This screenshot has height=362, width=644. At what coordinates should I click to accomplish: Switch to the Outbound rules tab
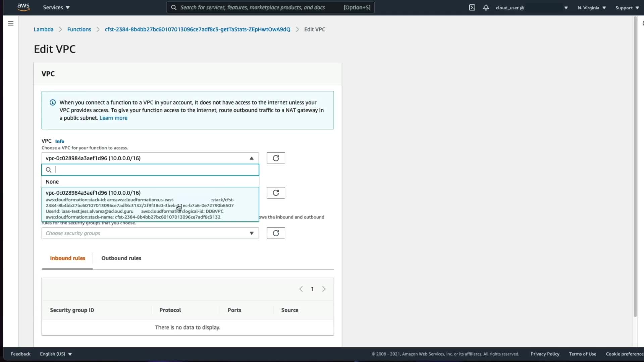pos(121,258)
